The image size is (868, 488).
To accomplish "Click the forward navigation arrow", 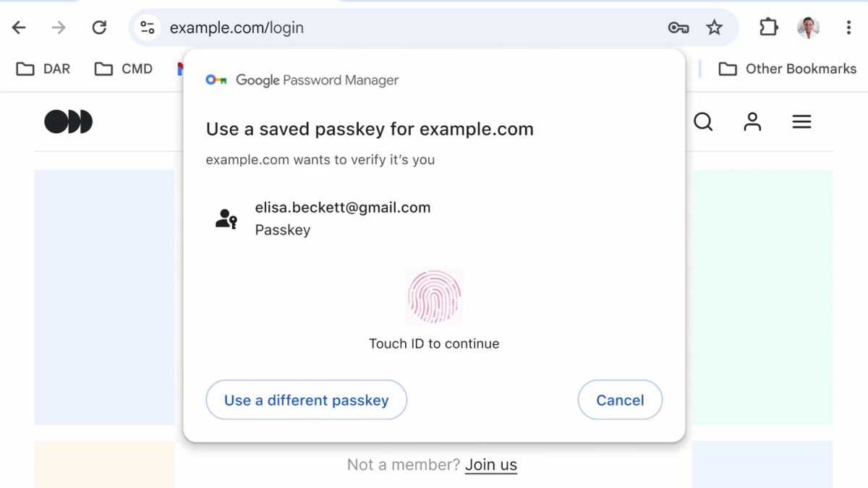I will (59, 27).
